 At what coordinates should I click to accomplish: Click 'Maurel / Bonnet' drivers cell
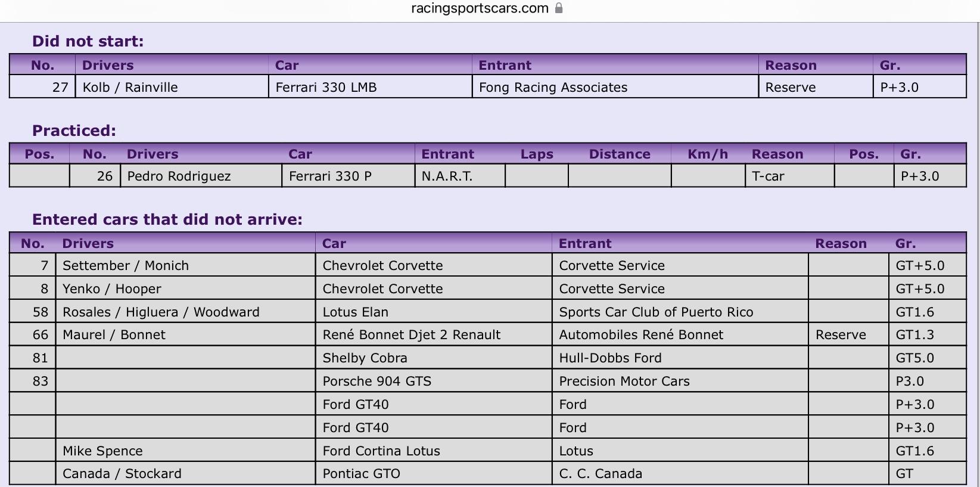pos(185,334)
